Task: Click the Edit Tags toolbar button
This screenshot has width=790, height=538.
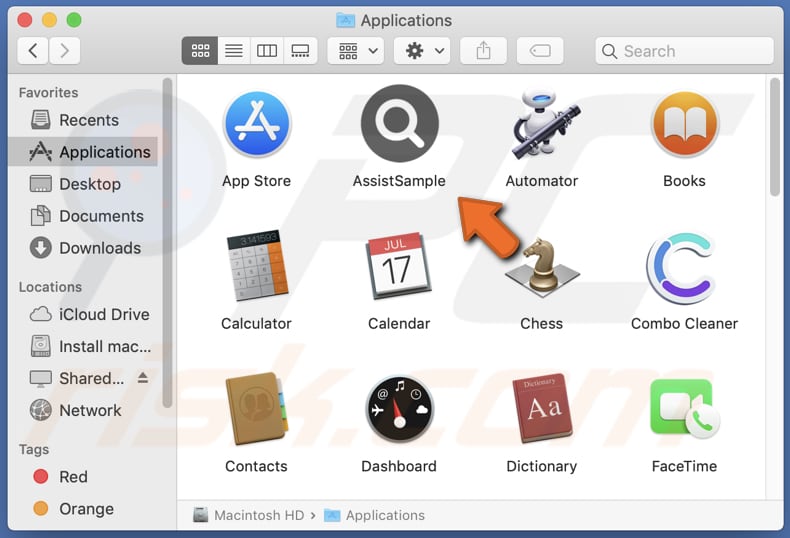Action: tap(540, 50)
